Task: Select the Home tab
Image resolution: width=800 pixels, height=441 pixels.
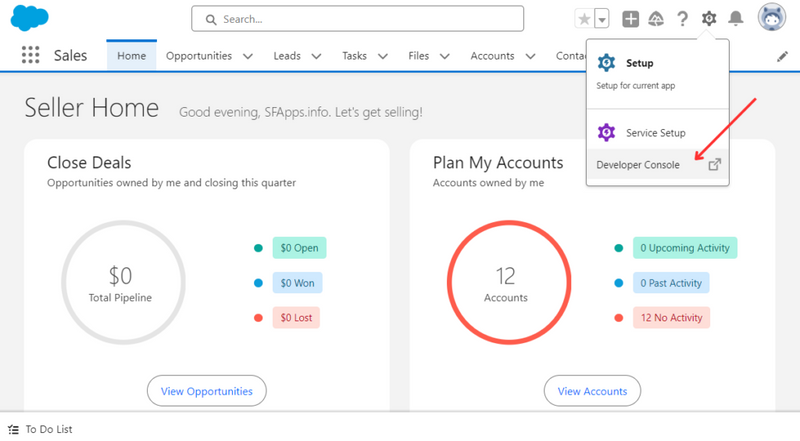Action: point(132,56)
